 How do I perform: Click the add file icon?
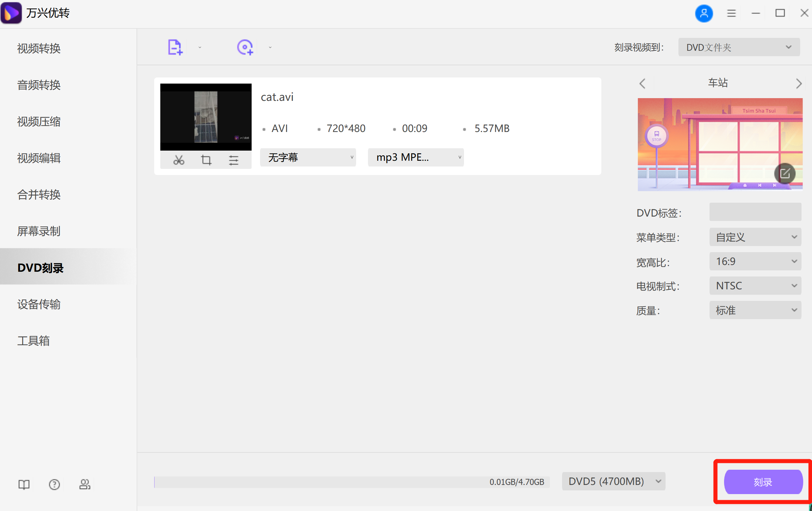175,47
